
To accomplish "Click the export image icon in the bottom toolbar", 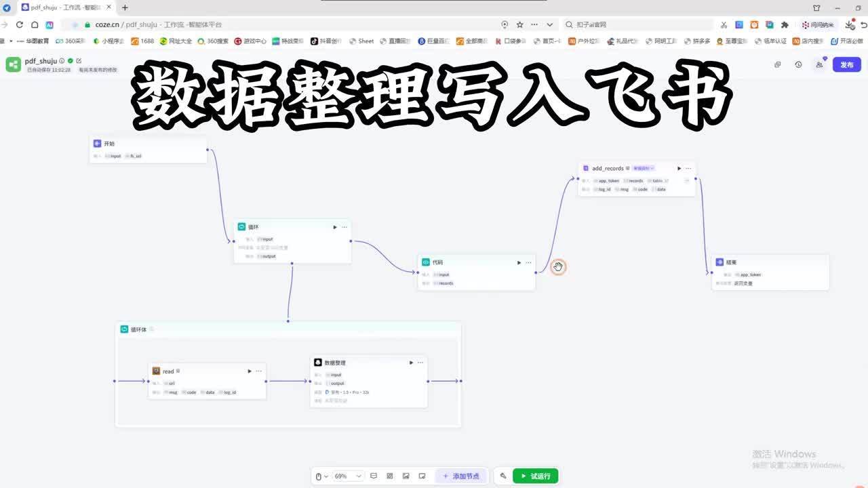I will 406,476.
